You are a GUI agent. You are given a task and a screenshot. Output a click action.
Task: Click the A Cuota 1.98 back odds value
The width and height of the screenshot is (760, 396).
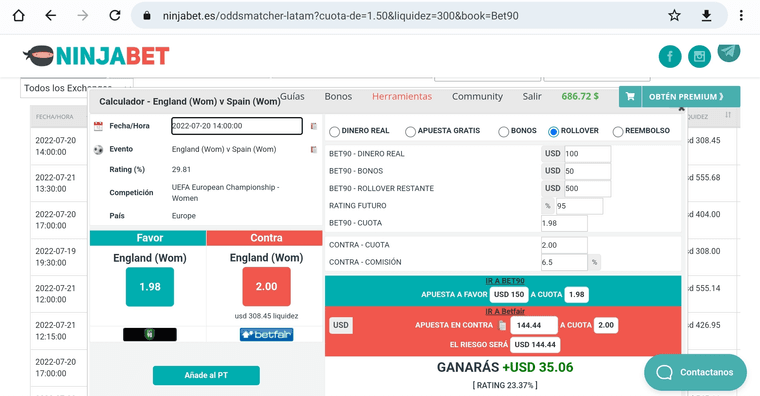click(x=576, y=294)
